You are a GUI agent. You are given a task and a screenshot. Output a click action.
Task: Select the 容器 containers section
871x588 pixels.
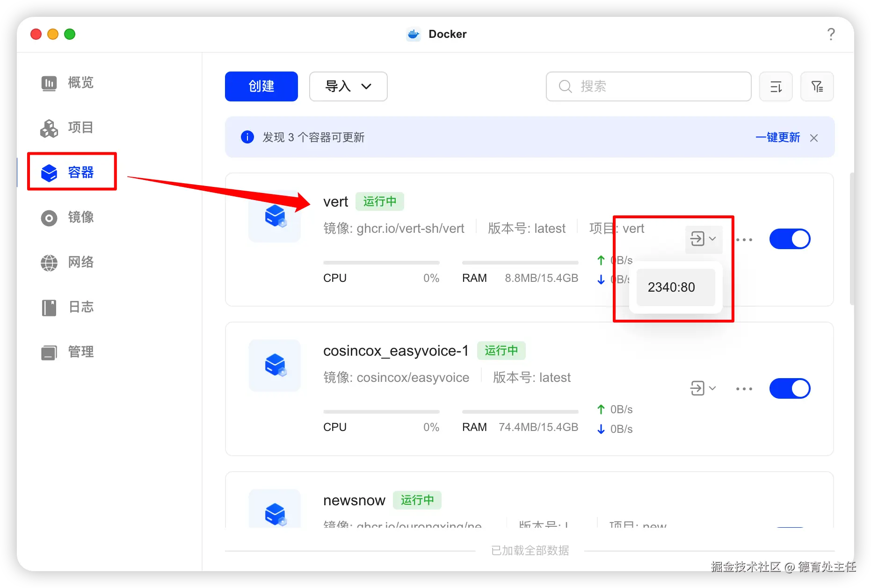(x=68, y=172)
